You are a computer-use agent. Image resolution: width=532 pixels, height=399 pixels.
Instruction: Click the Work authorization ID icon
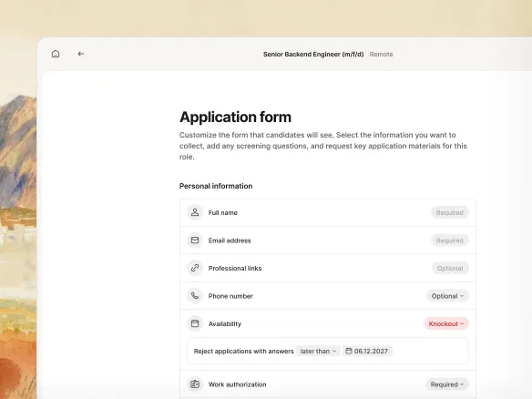[x=195, y=384]
